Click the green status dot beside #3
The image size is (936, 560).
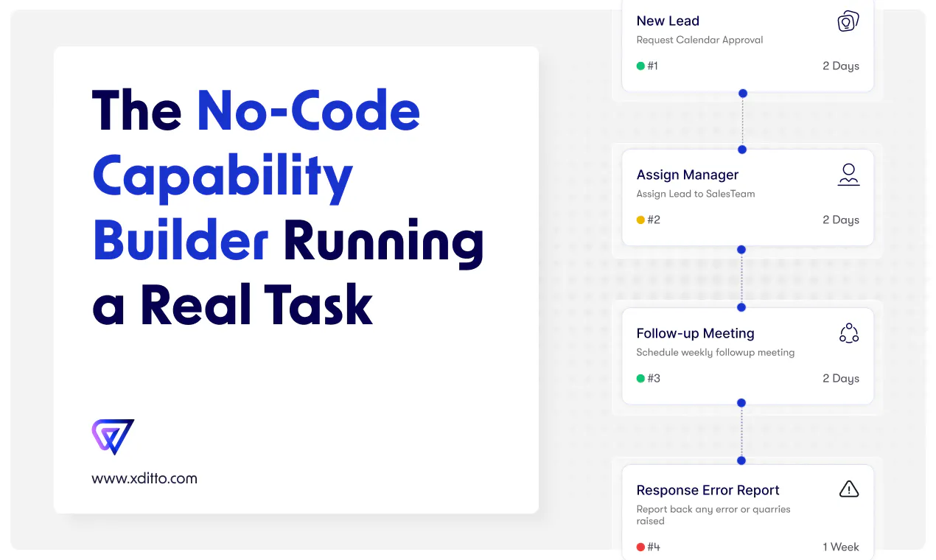point(640,378)
